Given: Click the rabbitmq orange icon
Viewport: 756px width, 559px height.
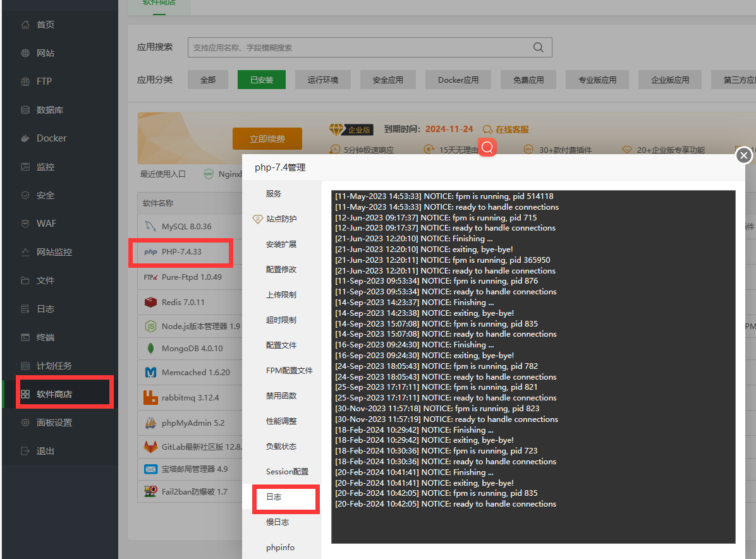Looking at the screenshot, I should click(x=150, y=397).
